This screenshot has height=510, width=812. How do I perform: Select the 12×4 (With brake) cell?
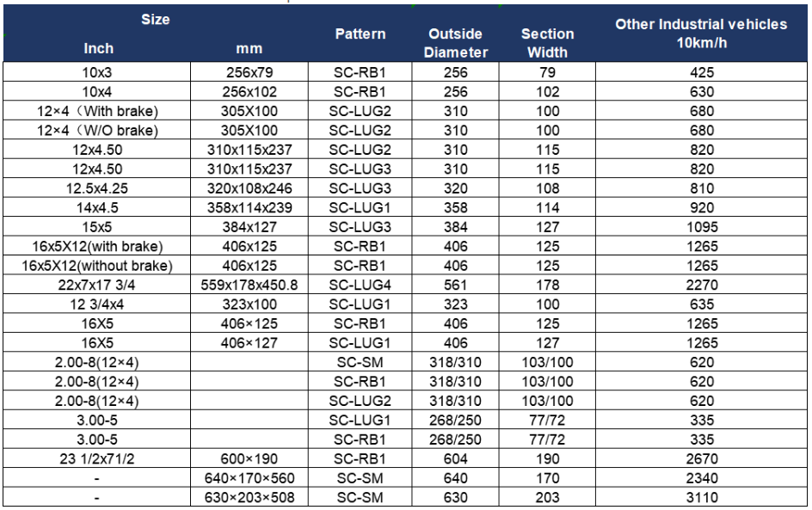[97, 111]
